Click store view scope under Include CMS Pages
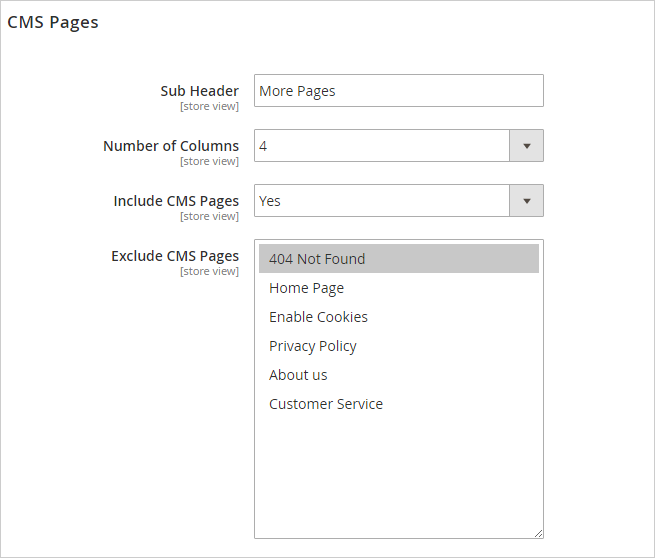Screen dimensions: 655x558 pos(209,216)
